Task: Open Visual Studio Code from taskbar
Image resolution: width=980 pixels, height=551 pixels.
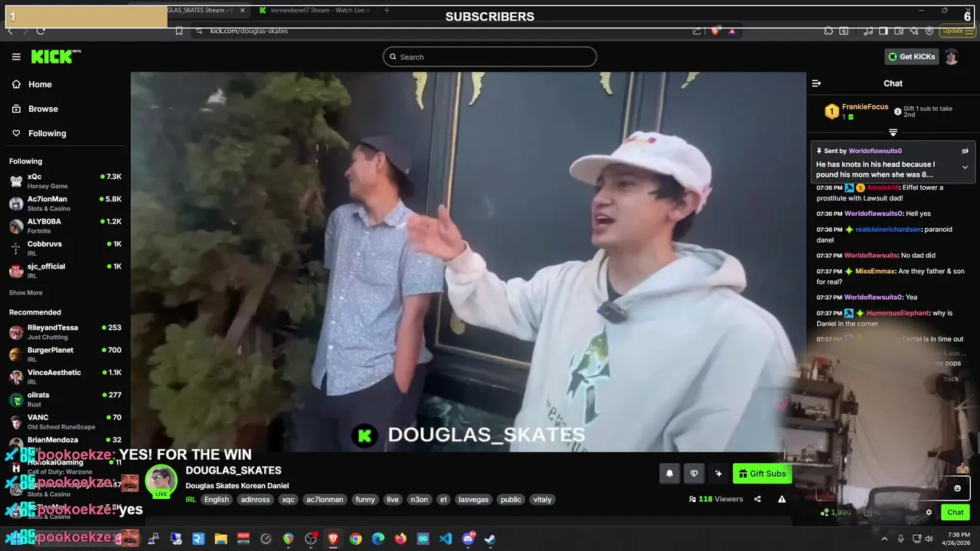Action: click(446, 539)
